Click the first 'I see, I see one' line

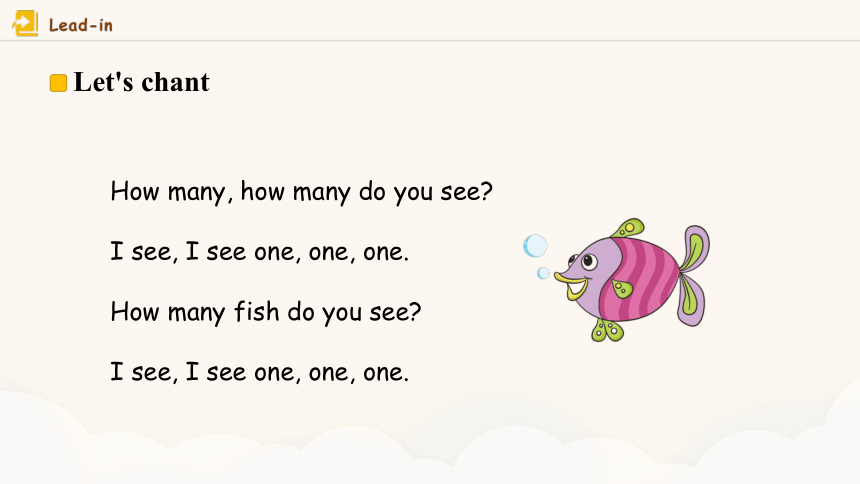(x=260, y=252)
